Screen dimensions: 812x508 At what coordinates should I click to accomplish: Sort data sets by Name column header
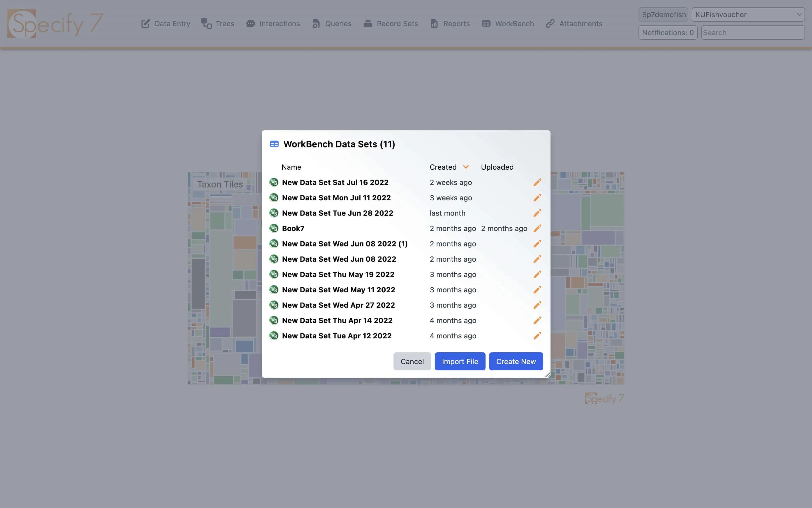point(291,167)
